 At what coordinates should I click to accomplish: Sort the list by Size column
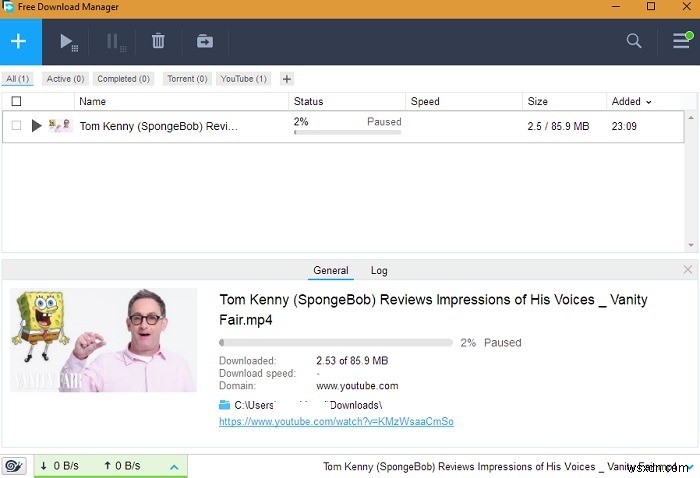tap(538, 101)
